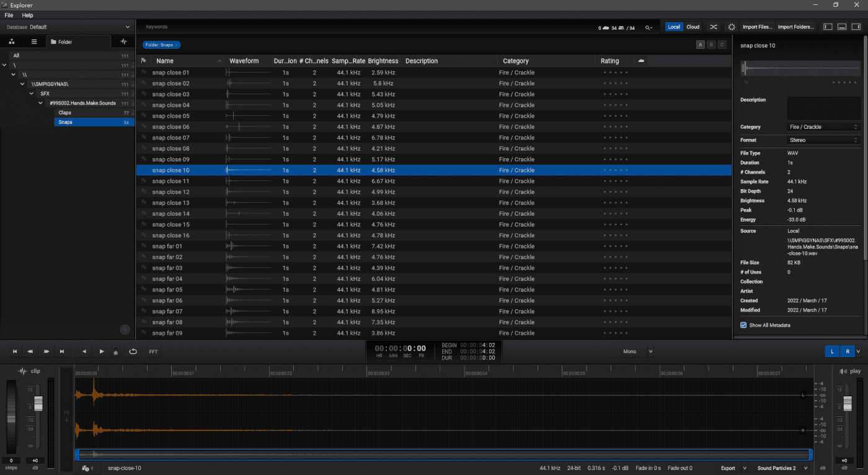
Task: Switch to the list view icon
Action: click(34, 42)
